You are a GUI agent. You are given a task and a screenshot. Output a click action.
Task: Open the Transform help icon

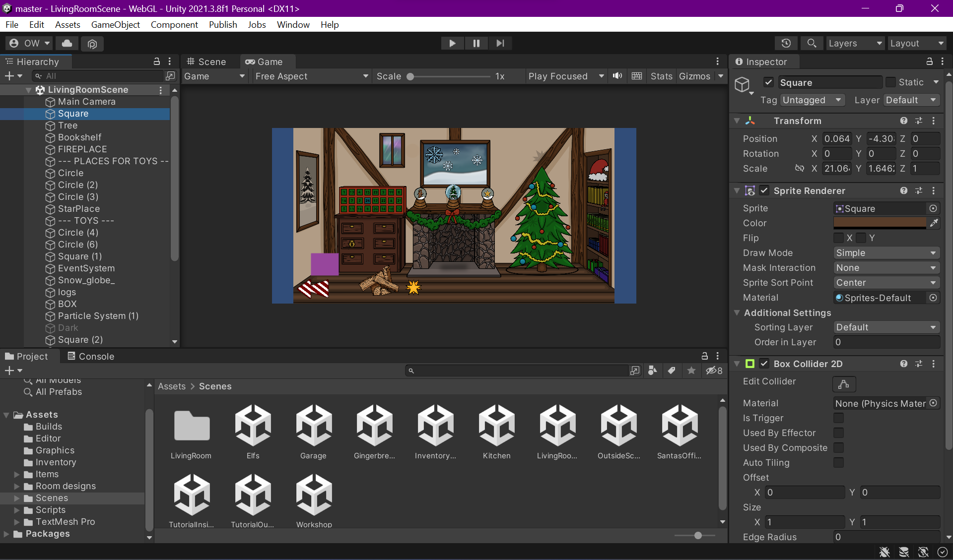point(904,121)
